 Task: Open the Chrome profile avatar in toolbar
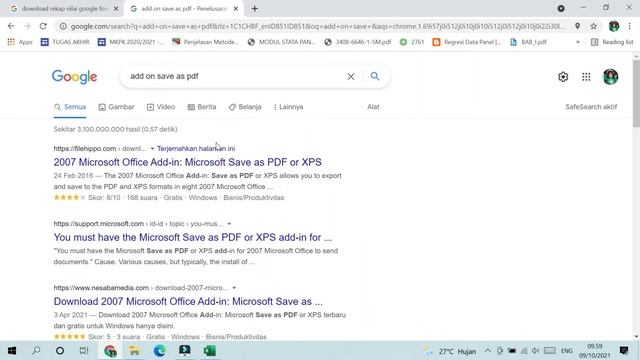pyautogui.click(x=614, y=26)
